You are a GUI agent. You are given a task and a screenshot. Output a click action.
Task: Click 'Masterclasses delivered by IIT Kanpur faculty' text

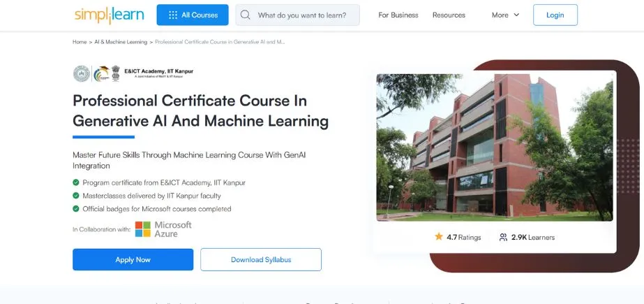[151, 196]
